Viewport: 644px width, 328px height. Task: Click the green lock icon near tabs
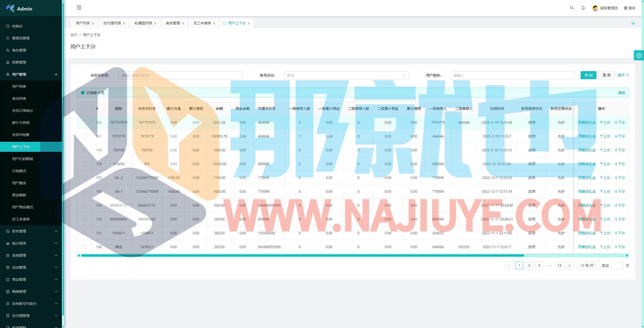(x=633, y=23)
